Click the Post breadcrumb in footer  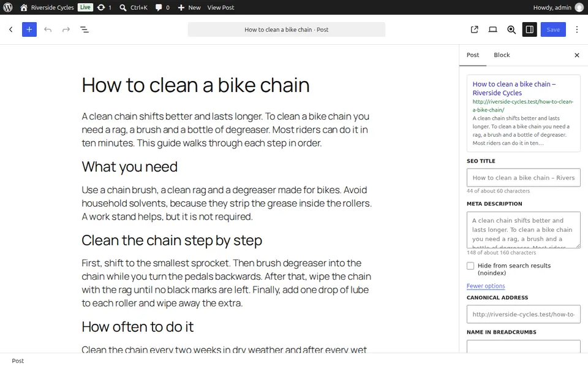click(x=18, y=361)
